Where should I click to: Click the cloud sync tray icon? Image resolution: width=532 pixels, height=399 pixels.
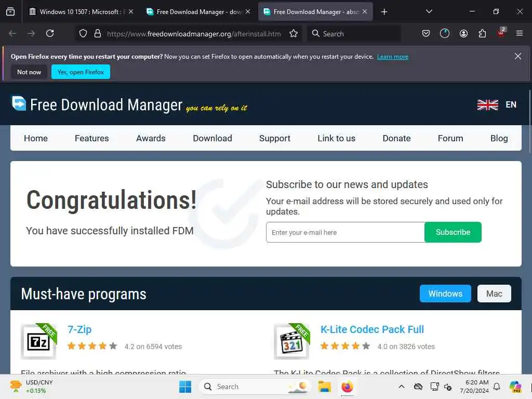pyautogui.click(x=418, y=387)
